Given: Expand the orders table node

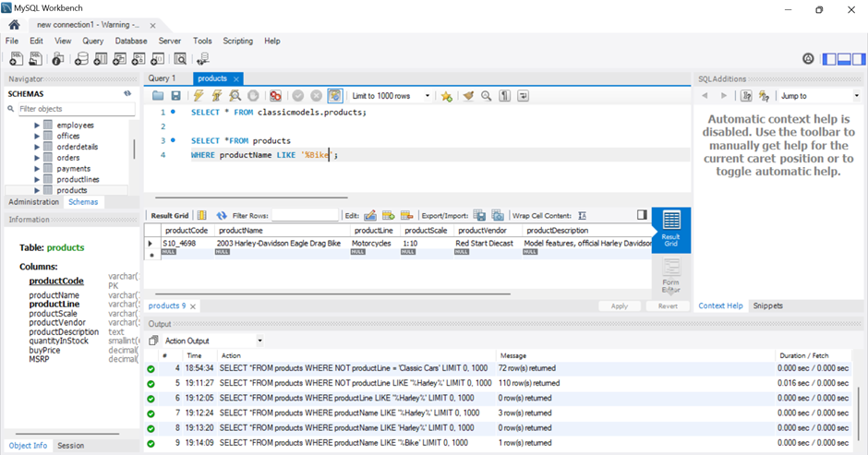Looking at the screenshot, I should coord(37,158).
